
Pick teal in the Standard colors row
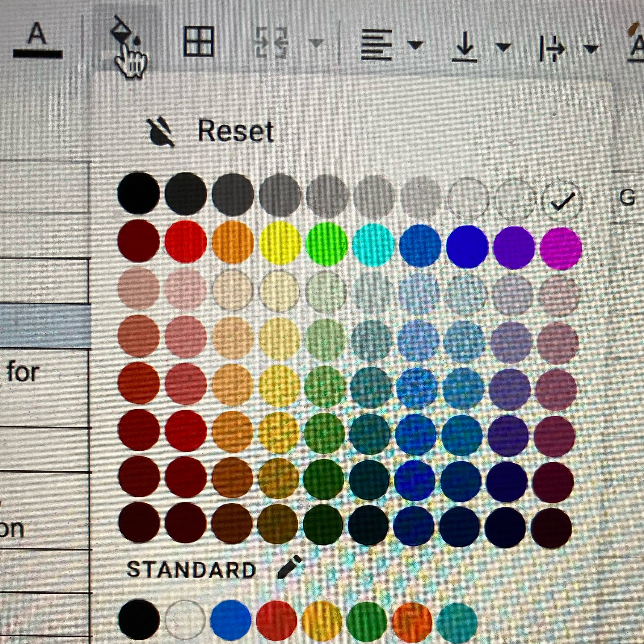coord(457,623)
